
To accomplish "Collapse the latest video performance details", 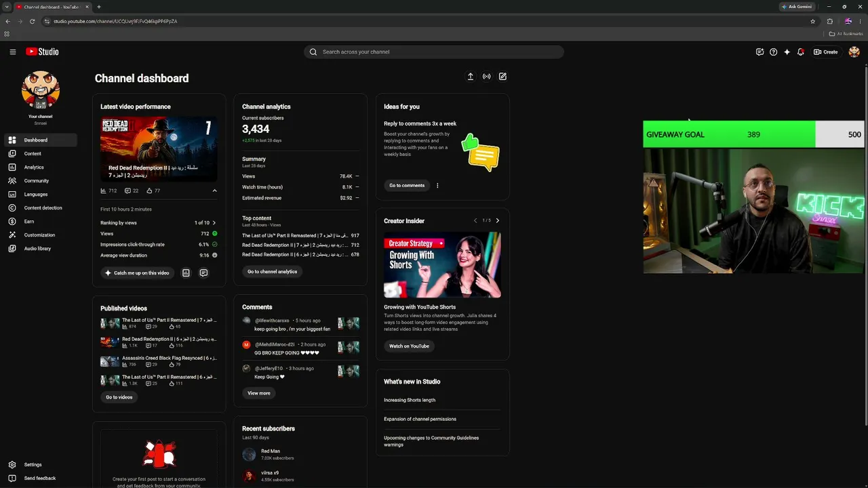I will pyautogui.click(x=214, y=191).
